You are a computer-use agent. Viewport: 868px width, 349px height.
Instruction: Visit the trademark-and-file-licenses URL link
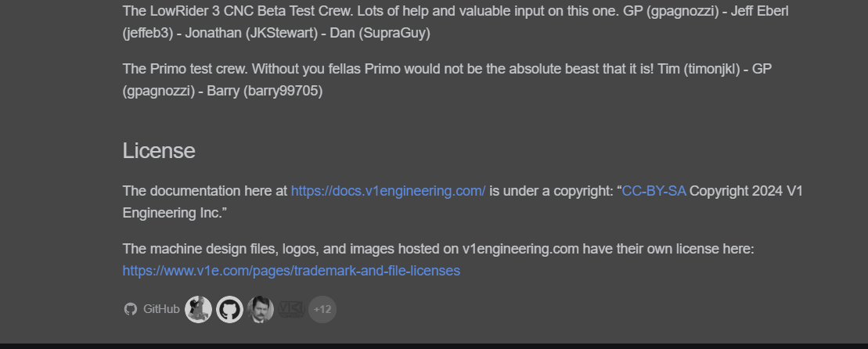pos(291,271)
